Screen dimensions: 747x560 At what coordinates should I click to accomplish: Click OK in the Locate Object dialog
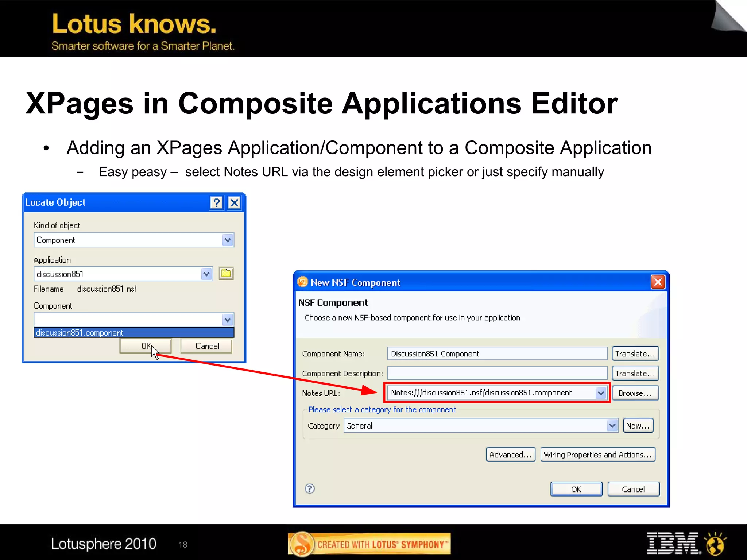[146, 346]
